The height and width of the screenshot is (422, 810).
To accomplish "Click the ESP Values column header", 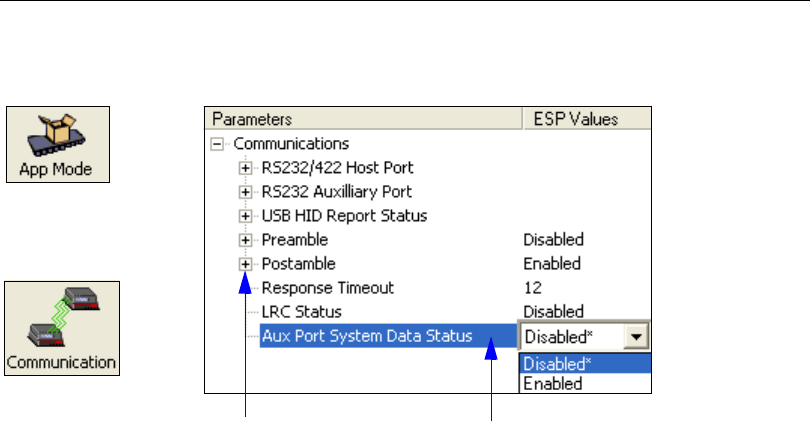I will tap(572, 119).
